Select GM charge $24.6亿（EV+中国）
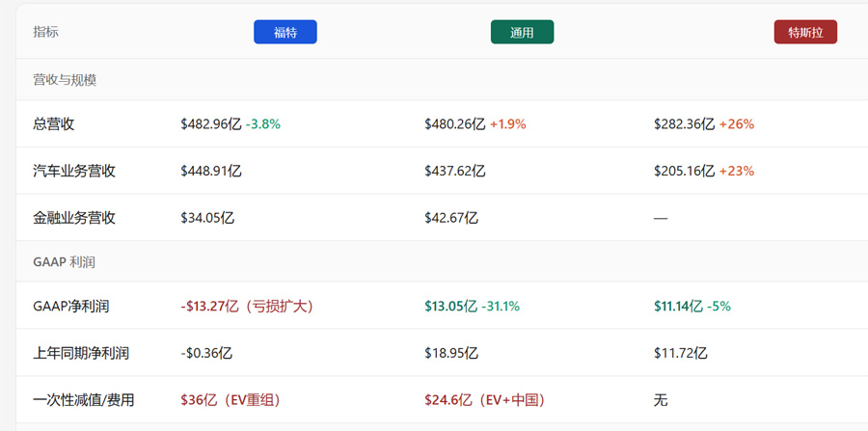This screenshot has width=868, height=431. pyautogui.click(x=485, y=400)
